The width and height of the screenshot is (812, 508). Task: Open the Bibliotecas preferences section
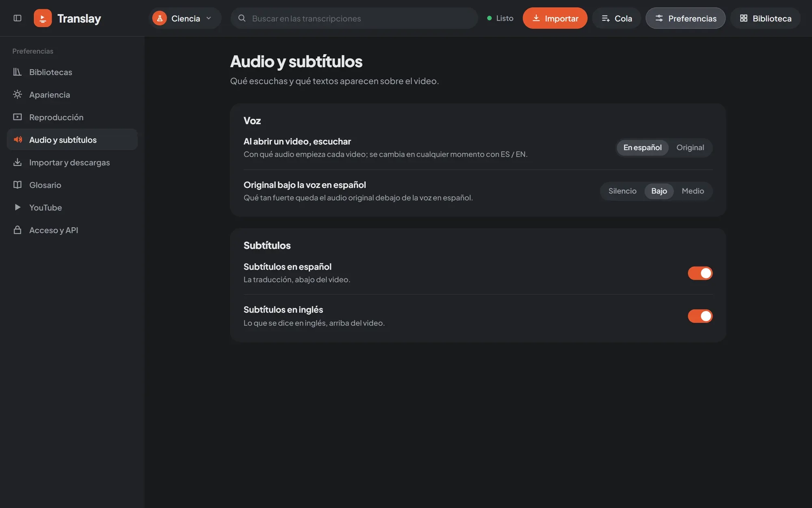coord(72,72)
